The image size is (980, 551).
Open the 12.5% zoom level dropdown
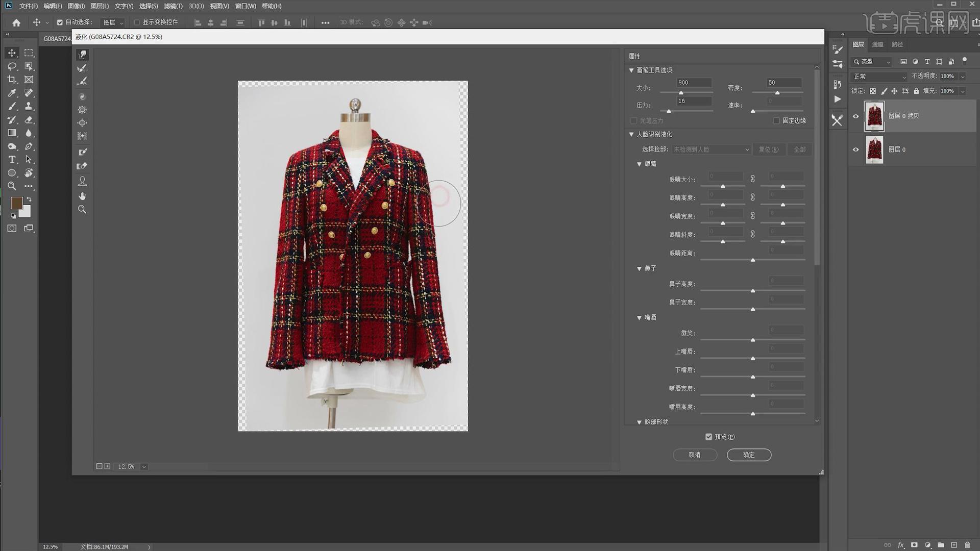(x=144, y=467)
